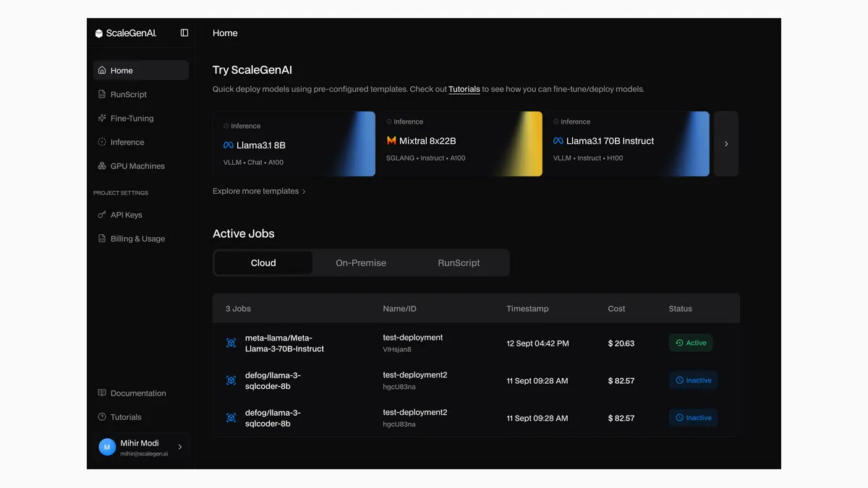Click the job icon in the last job row
The height and width of the screenshot is (488, 868).
(231, 418)
